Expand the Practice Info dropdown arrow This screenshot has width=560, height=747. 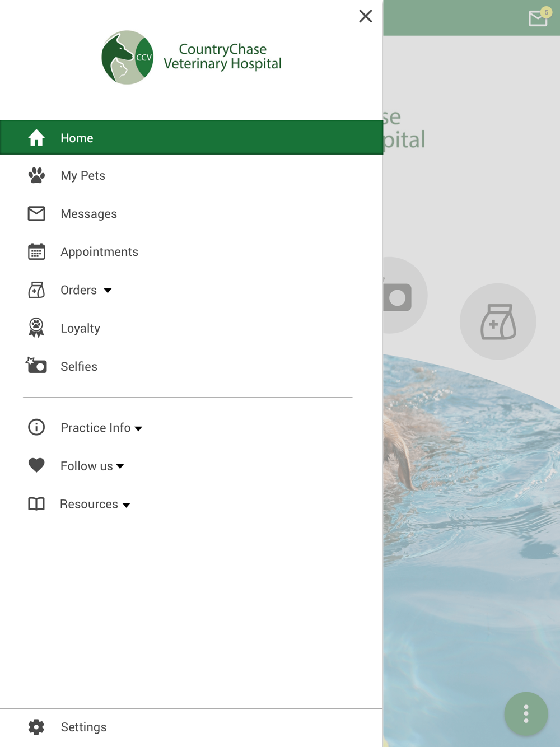(138, 429)
